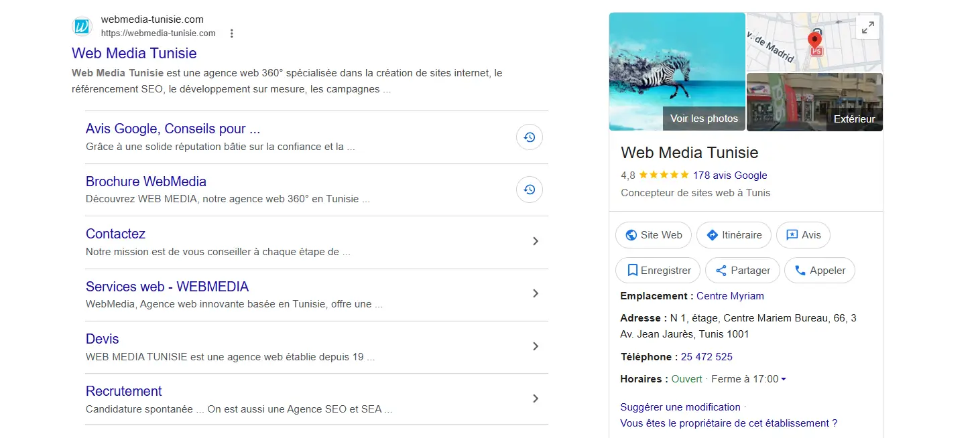Open the 178 avis Google reviews link
Viewport: 980px width, 438px height.
[730, 175]
